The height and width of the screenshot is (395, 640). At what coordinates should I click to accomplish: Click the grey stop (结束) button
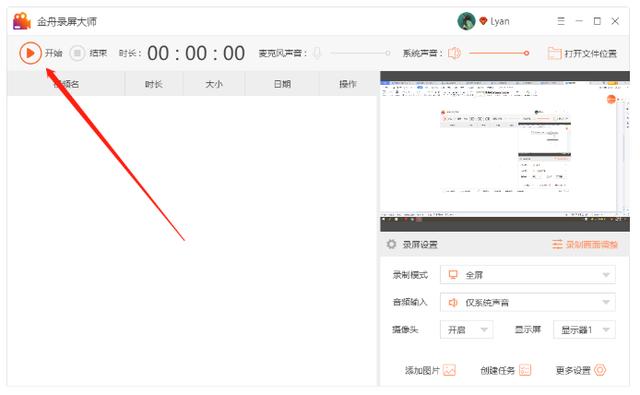click(x=77, y=53)
